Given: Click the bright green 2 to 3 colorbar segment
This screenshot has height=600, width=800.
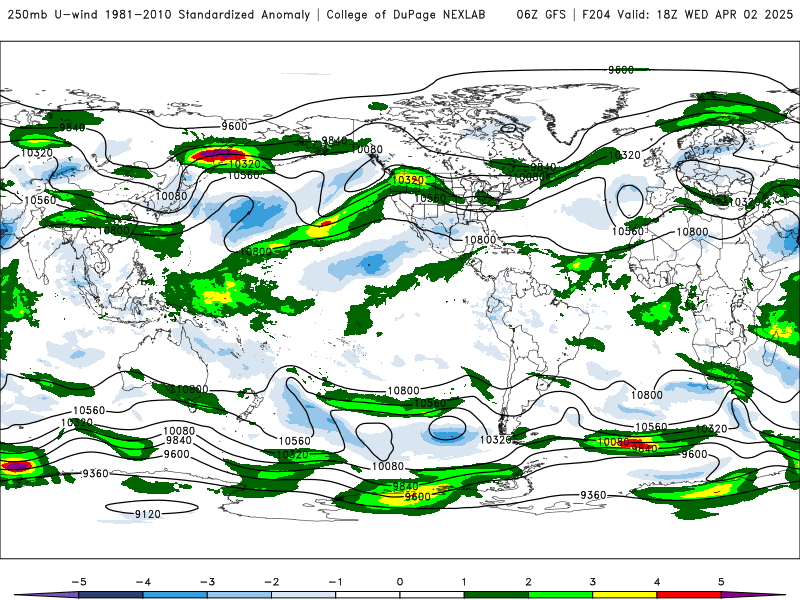Looking at the screenshot, I should [561, 595].
